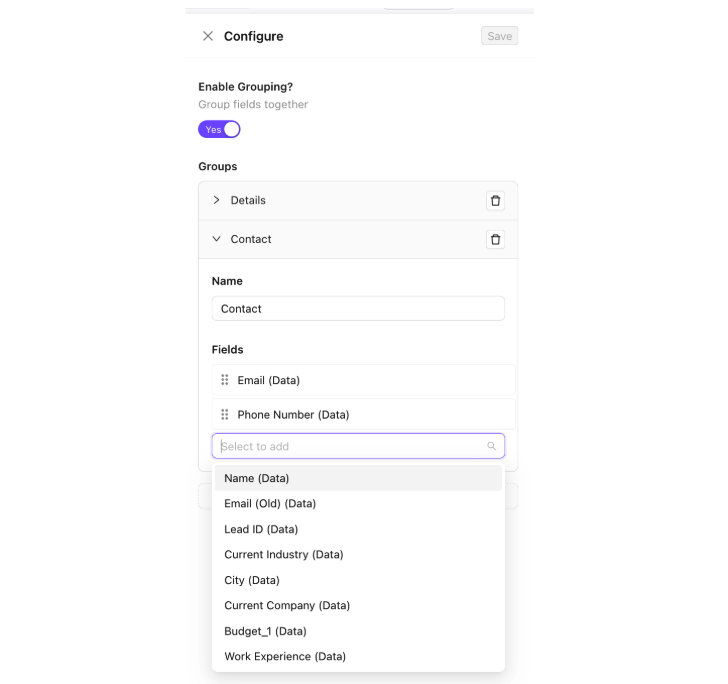Viewport: 728px width, 684px height.
Task: Choose Lead ID (Data) from list
Action: coord(261,529)
